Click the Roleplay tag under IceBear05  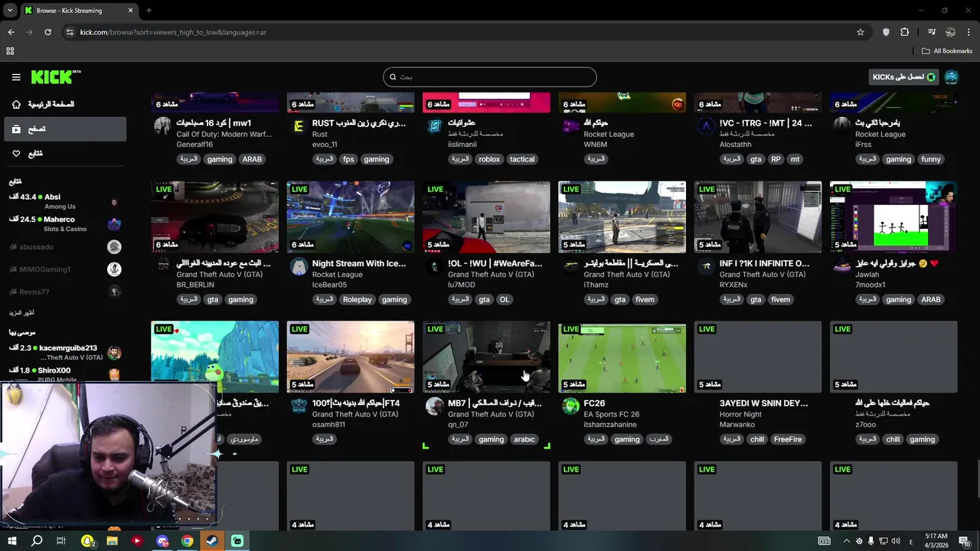357,299
